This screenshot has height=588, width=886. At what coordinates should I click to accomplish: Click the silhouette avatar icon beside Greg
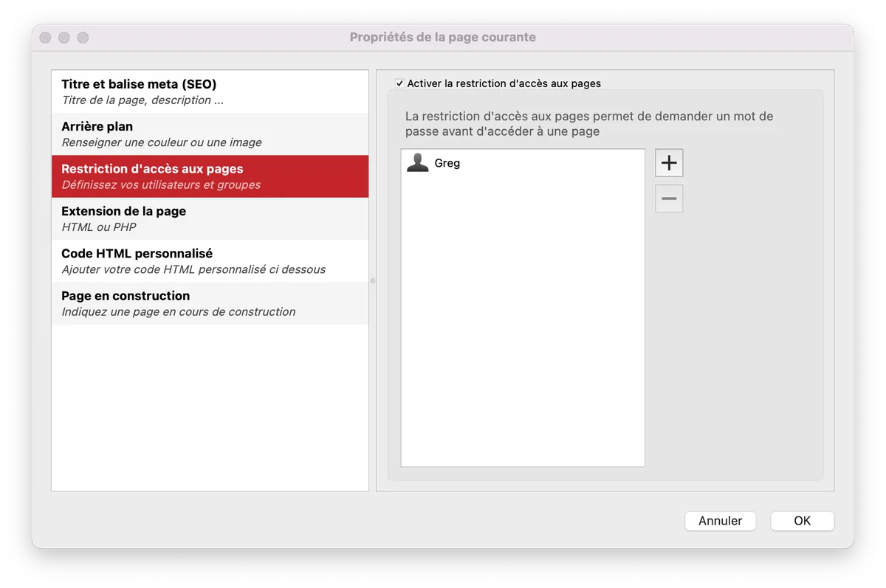[418, 163]
